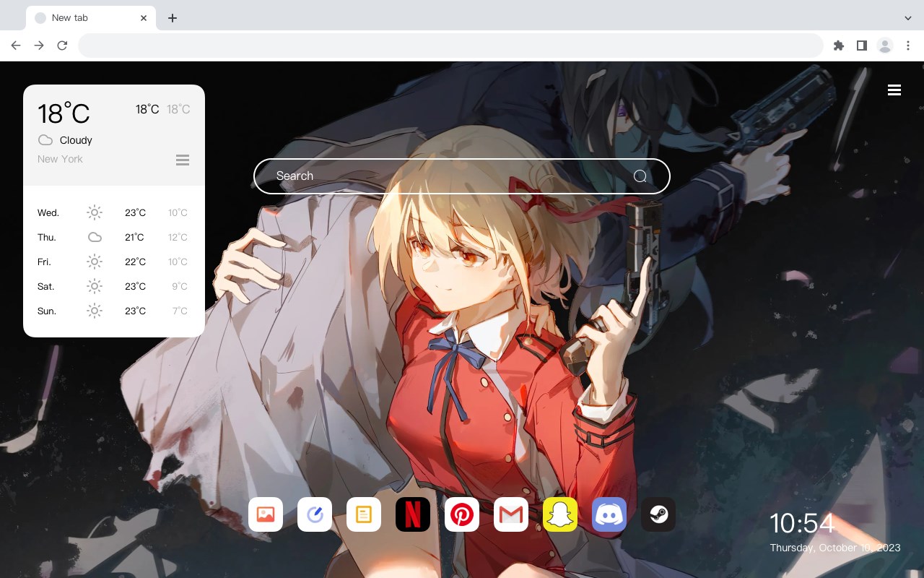Screen dimensions: 924x578
Task: Focus the browser address bar
Action: click(x=450, y=46)
